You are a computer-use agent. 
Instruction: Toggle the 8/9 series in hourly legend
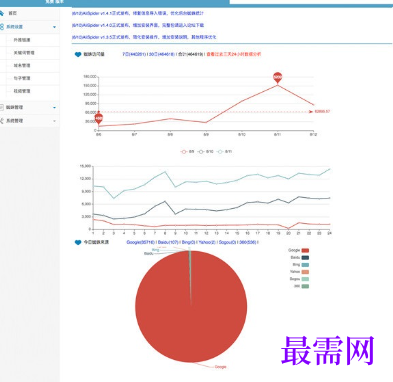[x=187, y=151]
